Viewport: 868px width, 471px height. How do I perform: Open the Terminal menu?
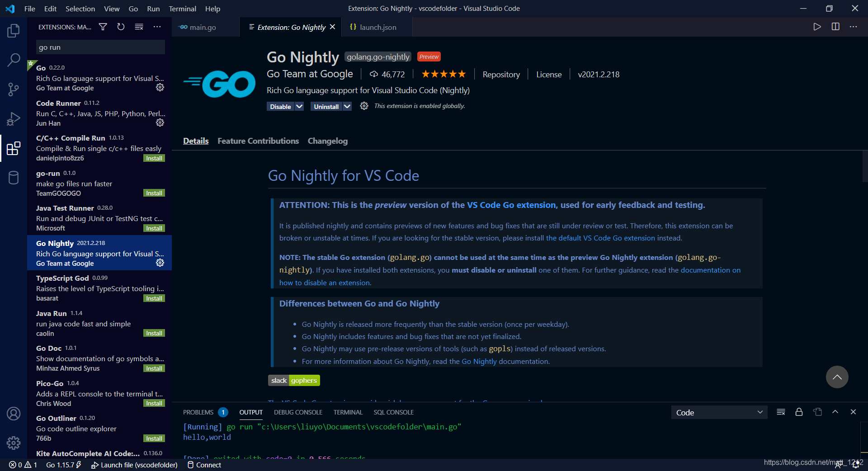(x=182, y=9)
